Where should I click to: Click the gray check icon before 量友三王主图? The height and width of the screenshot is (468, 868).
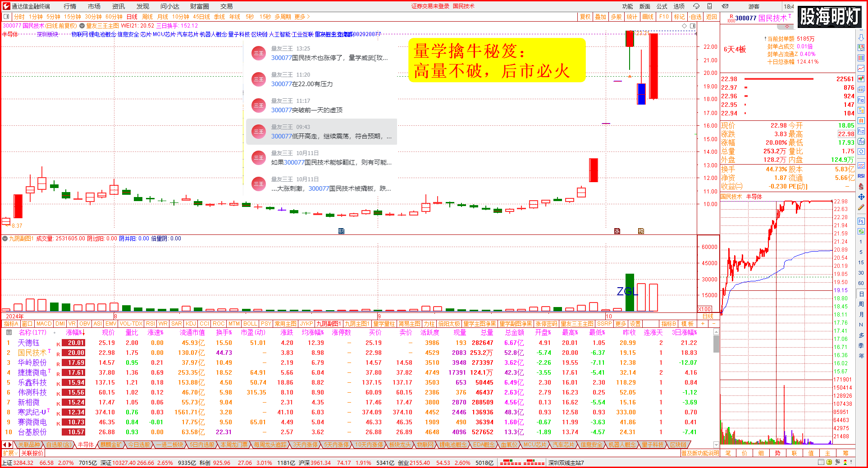click(82, 26)
